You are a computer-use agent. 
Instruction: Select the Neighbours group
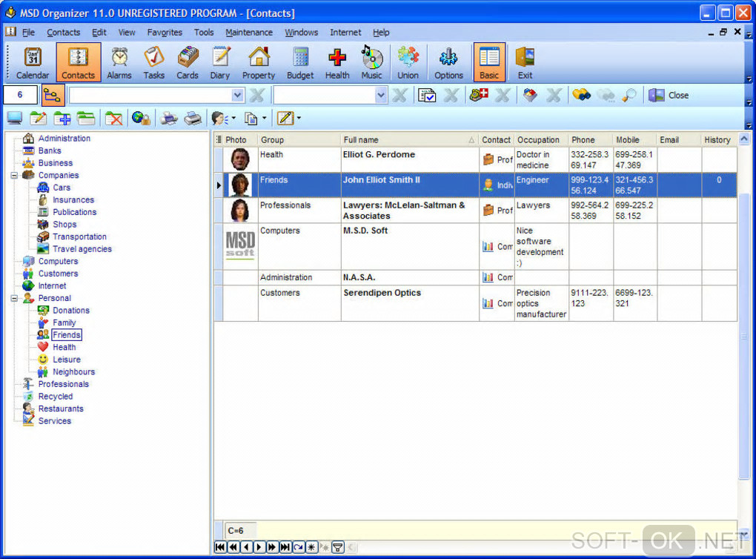click(74, 372)
